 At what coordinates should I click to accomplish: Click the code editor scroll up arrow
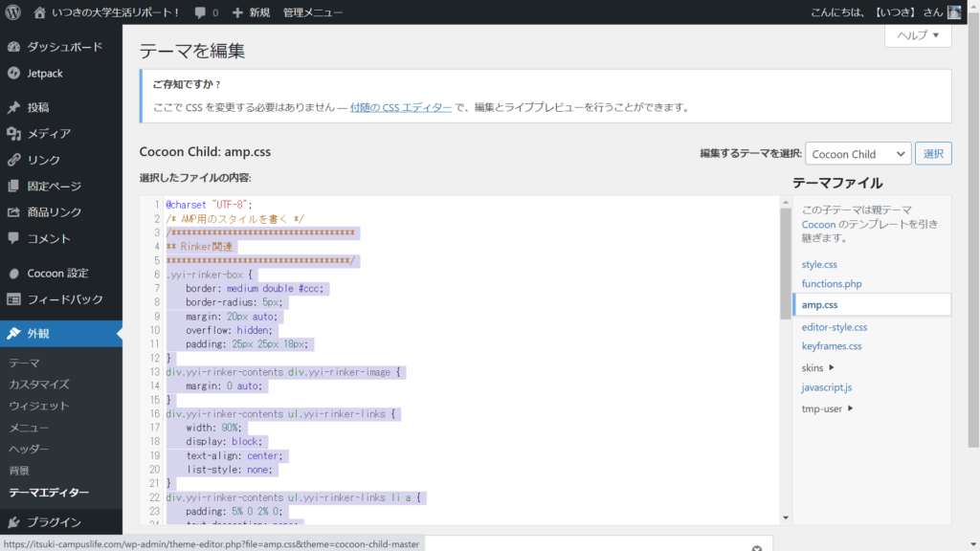786,202
